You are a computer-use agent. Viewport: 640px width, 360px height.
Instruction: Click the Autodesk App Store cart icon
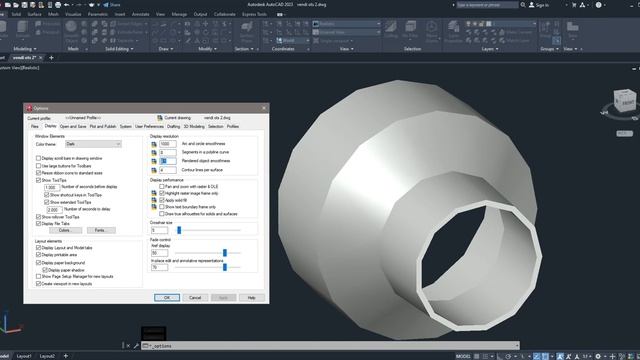574,5
